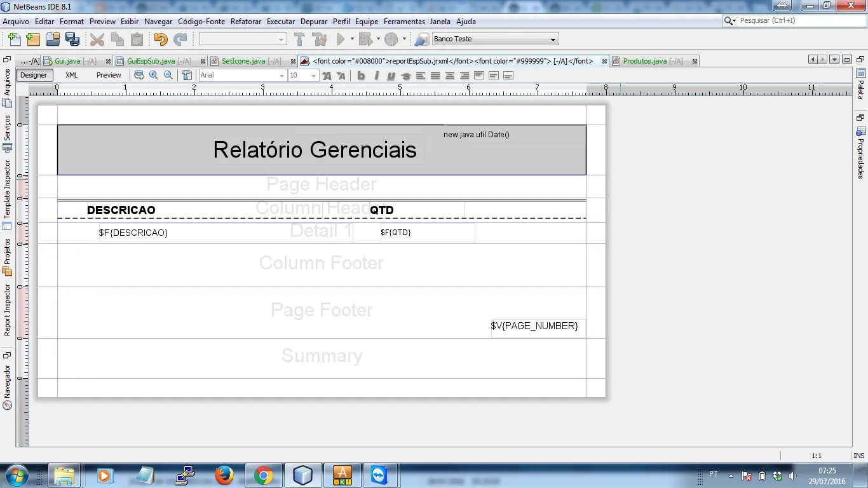Click the New File icon
The height and width of the screenshot is (488, 868).
(14, 39)
